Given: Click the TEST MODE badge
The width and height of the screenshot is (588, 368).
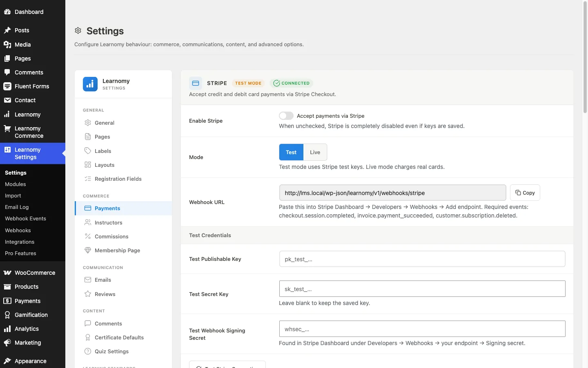Looking at the screenshot, I should pyautogui.click(x=248, y=83).
